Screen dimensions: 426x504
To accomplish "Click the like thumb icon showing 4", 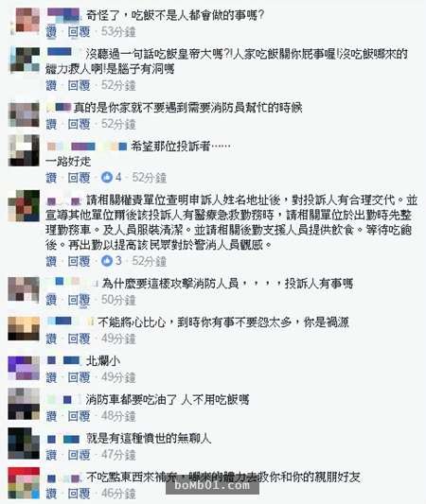I will point(107,177).
